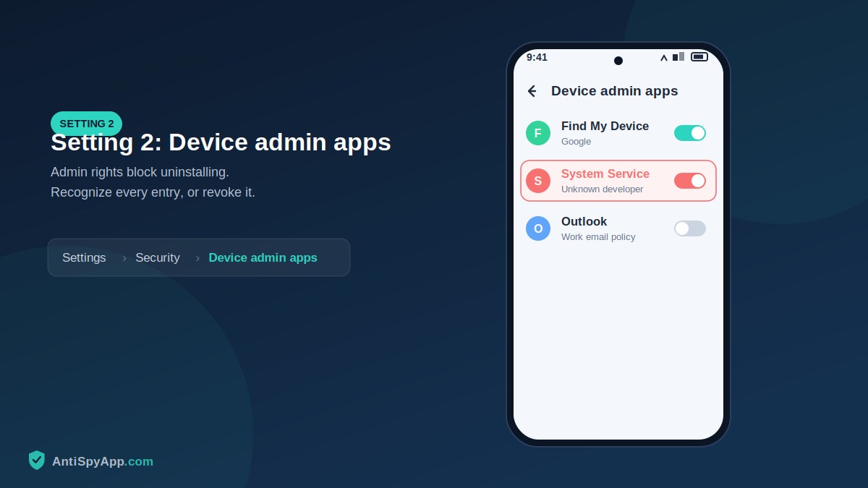Select Security in the breadcrumb path
868x488 pixels.
(158, 257)
